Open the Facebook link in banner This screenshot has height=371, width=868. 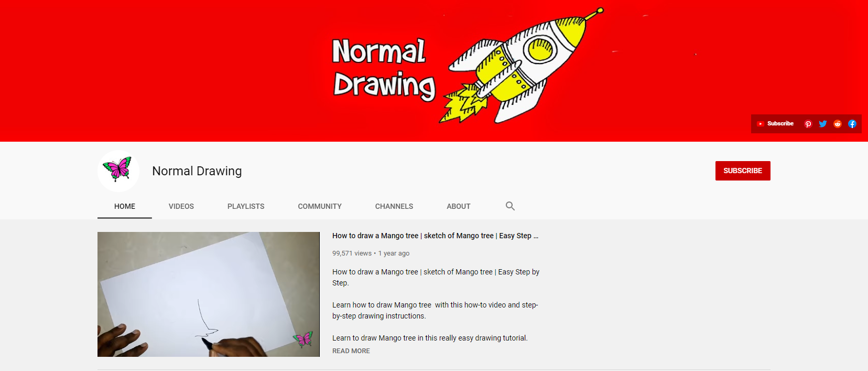(x=852, y=124)
